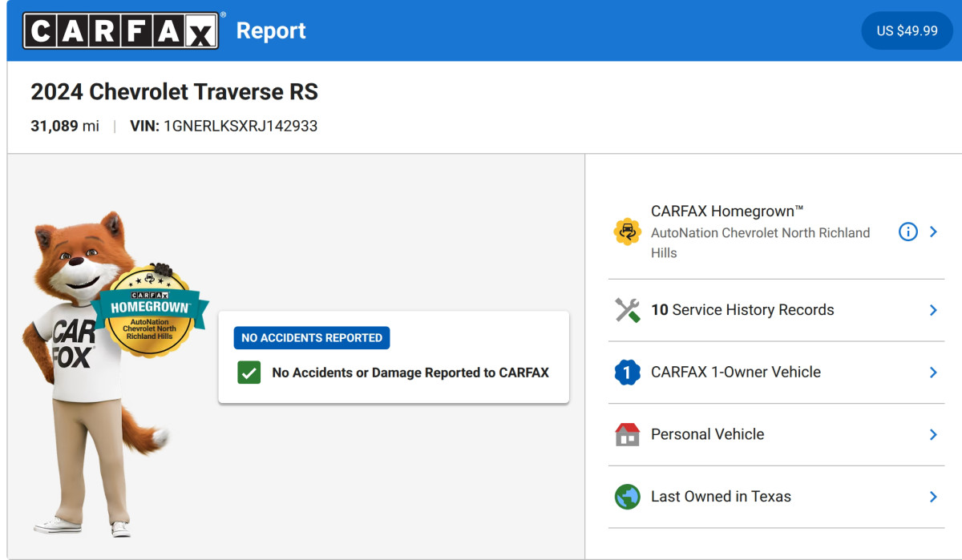Expand the CARFAX Homegrown chevron
This screenshot has width=962, height=560.
pyautogui.click(x=933, y=232)
